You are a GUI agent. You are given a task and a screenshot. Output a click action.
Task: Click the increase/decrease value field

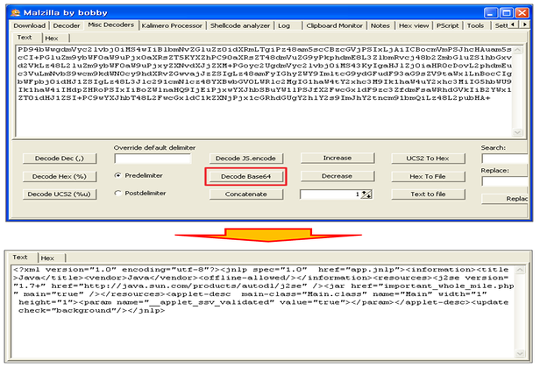coord(331,194)
